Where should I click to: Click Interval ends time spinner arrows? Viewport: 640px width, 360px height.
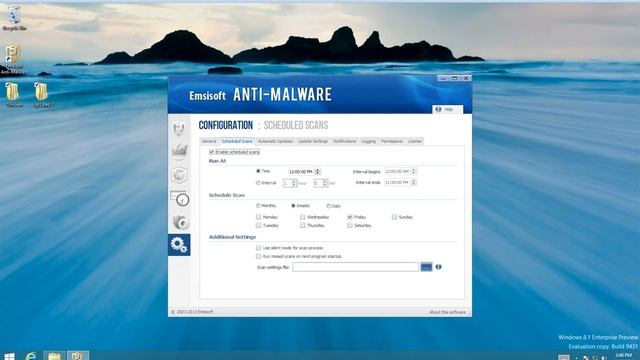(x=413, y=182)
